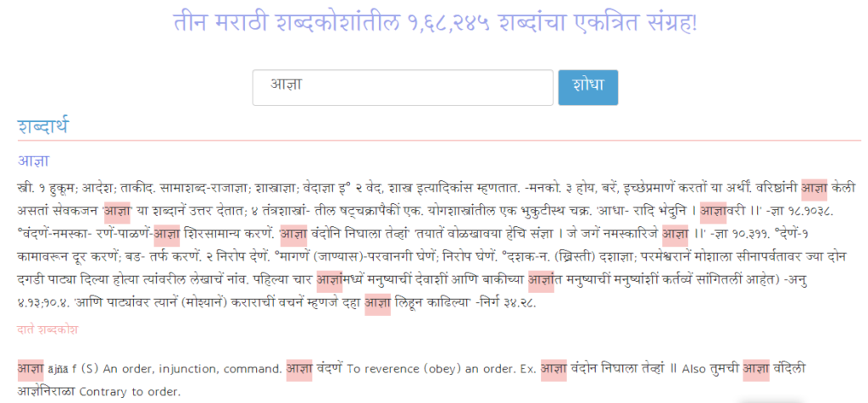868x403 pixels.
Task: Open the blue आज्ञा entry heading
Action: 34,160
